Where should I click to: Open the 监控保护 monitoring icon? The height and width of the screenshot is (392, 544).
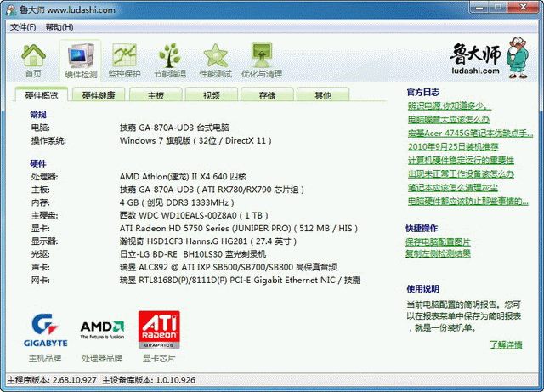click(x=124, y=60)
